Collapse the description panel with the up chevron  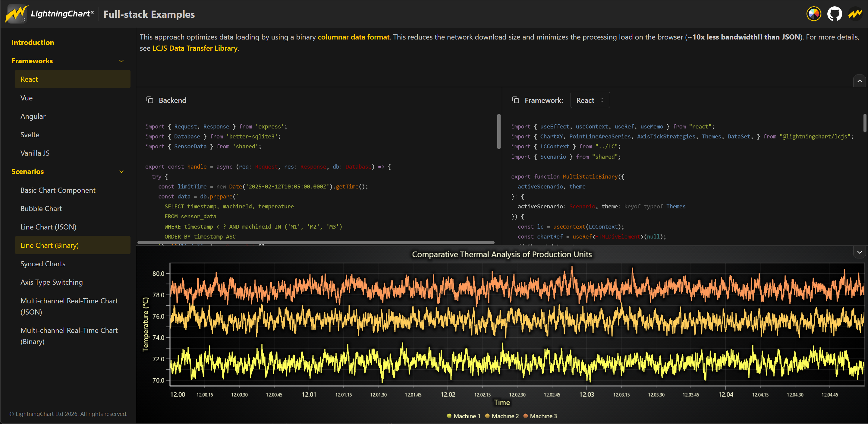[860, 81]
